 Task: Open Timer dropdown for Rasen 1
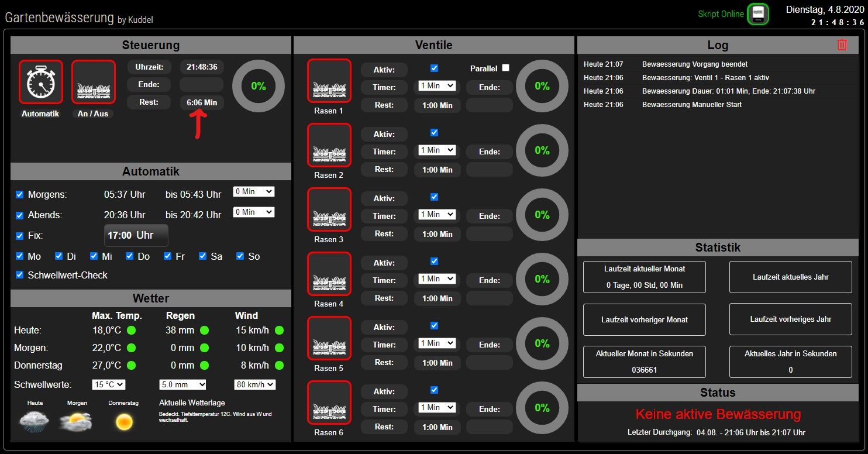[x=437, y=86]
